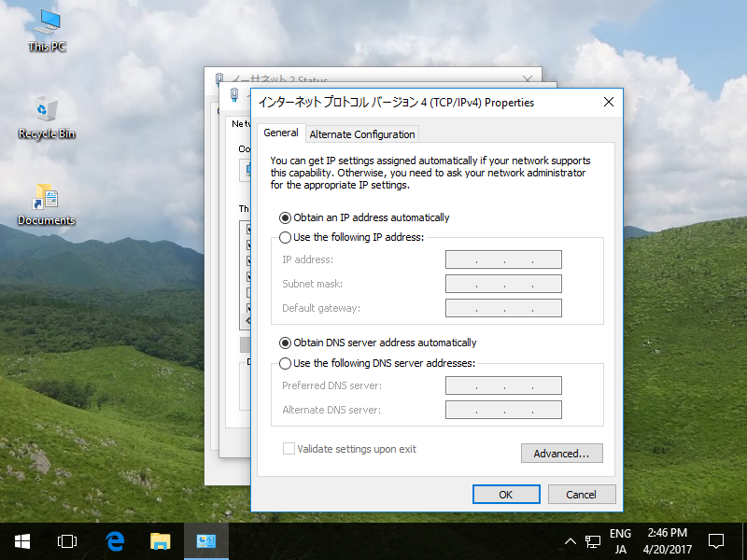Screen dimensions: 747x560
Task: Confirm with the OK button
Action: click(506, 495)
